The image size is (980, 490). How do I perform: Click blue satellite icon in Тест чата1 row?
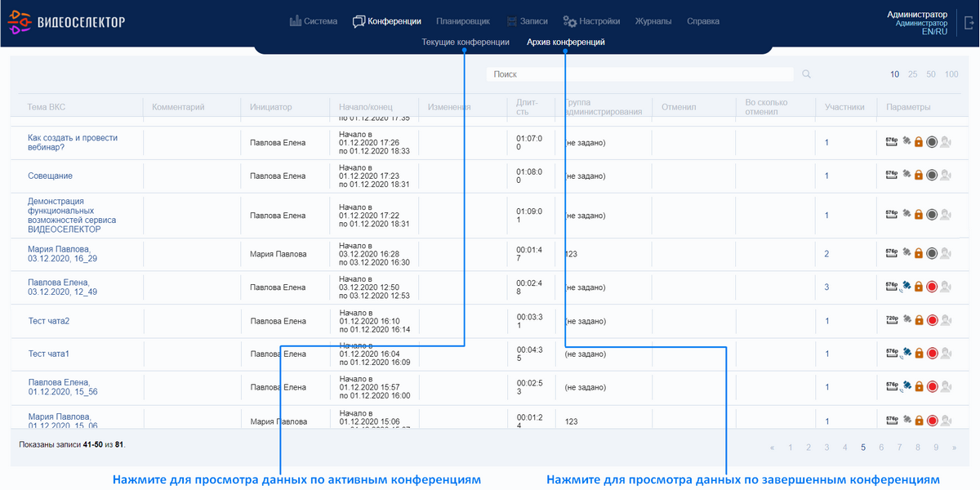tap(906, 353)
